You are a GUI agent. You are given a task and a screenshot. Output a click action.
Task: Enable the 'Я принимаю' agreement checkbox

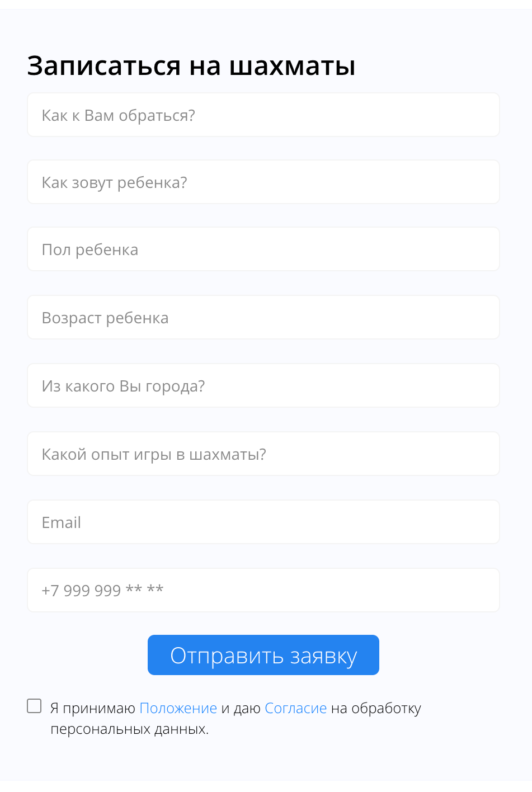coord(35,706)
